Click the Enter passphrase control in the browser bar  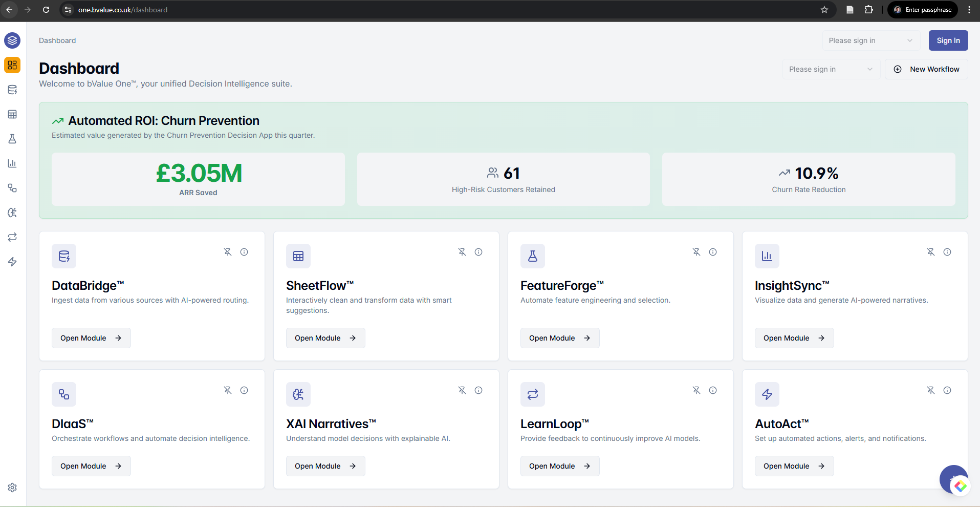(923, 10)
